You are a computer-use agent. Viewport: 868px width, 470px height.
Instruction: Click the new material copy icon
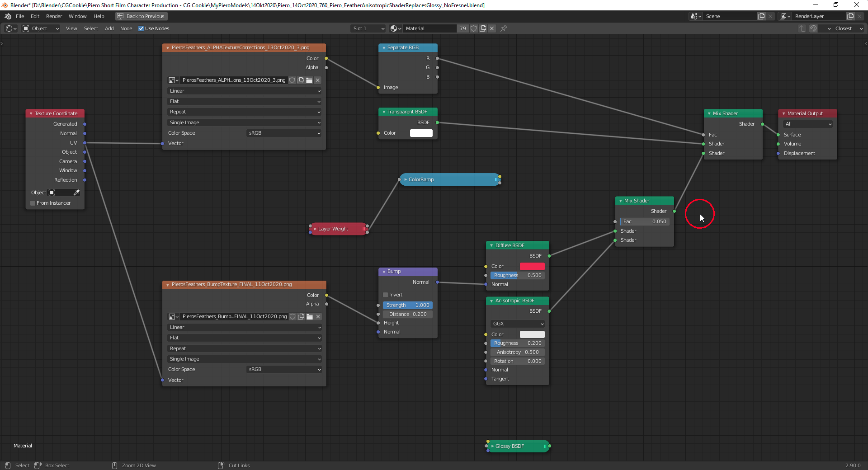point(483,28)
